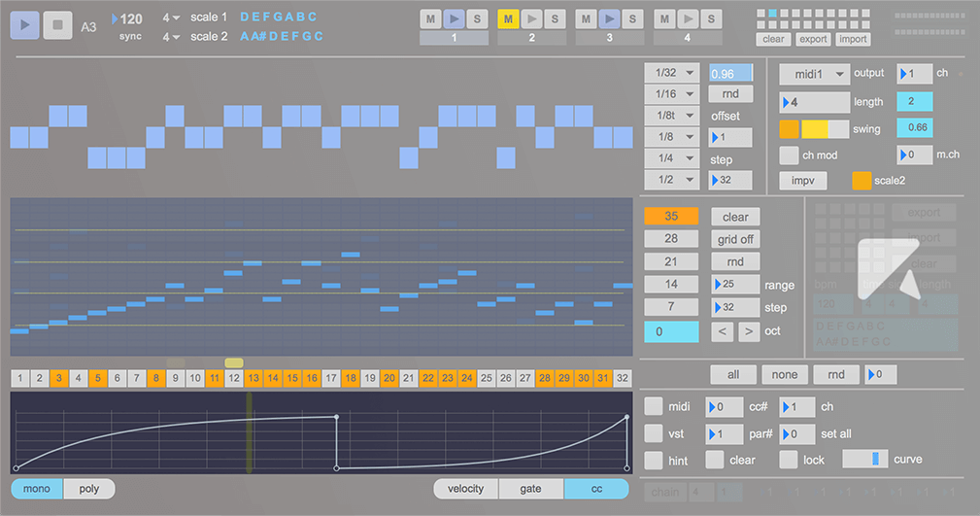The width and height of the screenshot is (980, 516).
Task: Open the 1/32 note division dropdown
Action: 672,73
